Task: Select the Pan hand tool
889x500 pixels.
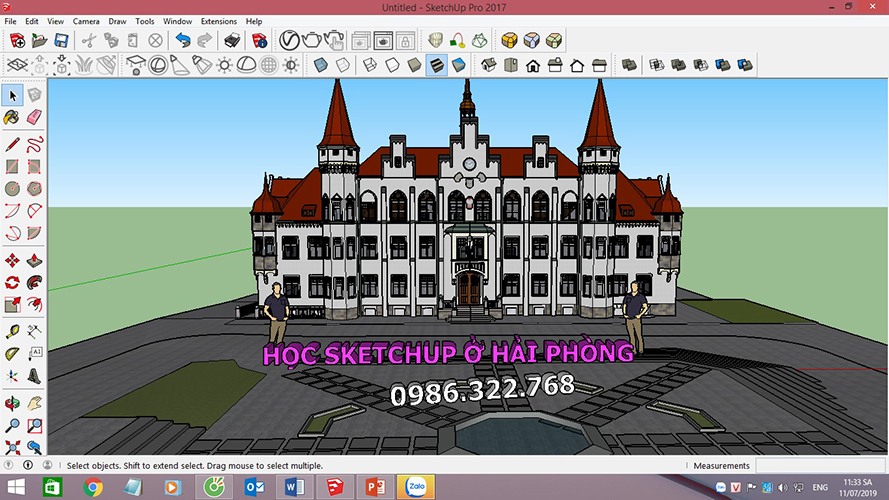Action: click(34, 403)
